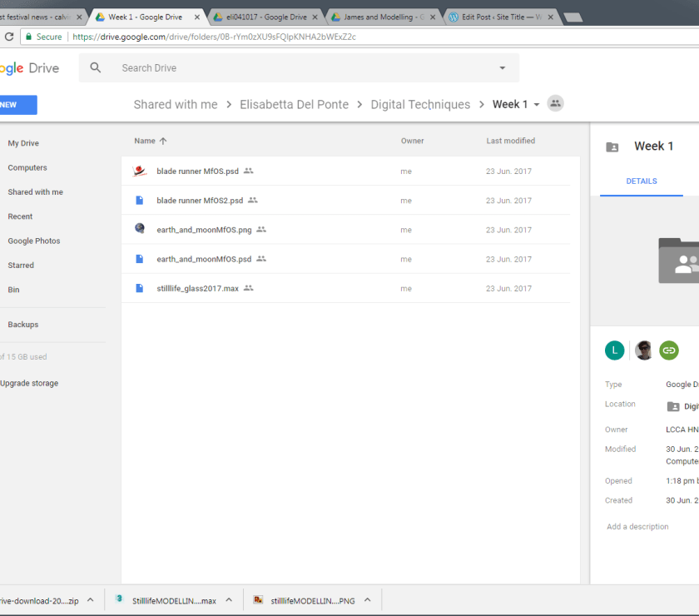The image size is (699, 616).
Task: Click the blade runner MfOS2.psd file icon
Action: (140, 201)
